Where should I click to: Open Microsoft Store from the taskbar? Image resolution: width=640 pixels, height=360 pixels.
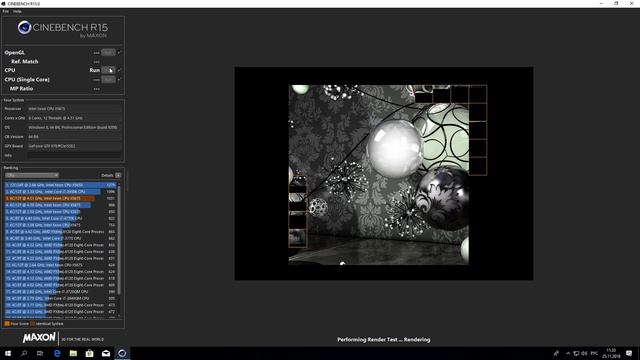coord(89,353)
